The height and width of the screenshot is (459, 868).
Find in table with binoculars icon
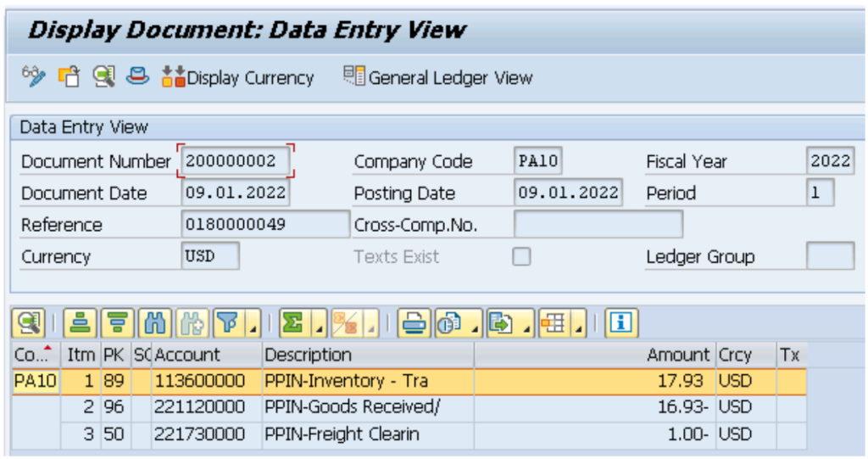coord(154,323)
